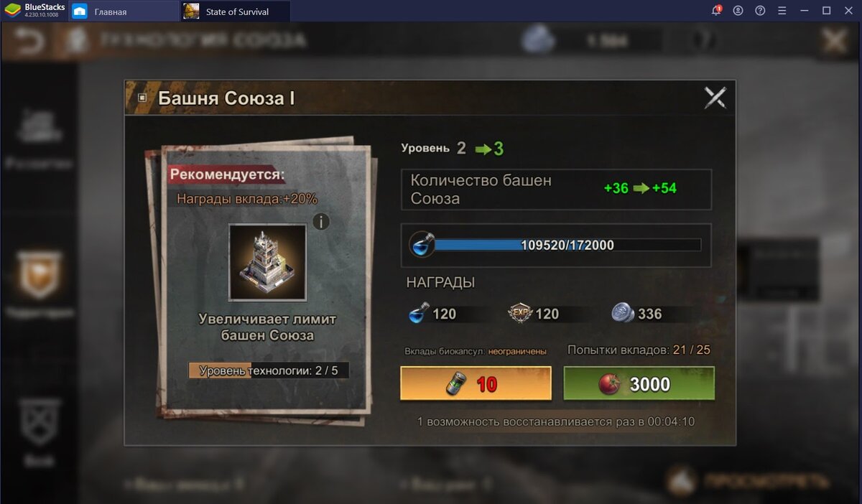This screenshot has height=504, width=862.
Task: Click the back arrow in the game header
Action: pos(29,41)
